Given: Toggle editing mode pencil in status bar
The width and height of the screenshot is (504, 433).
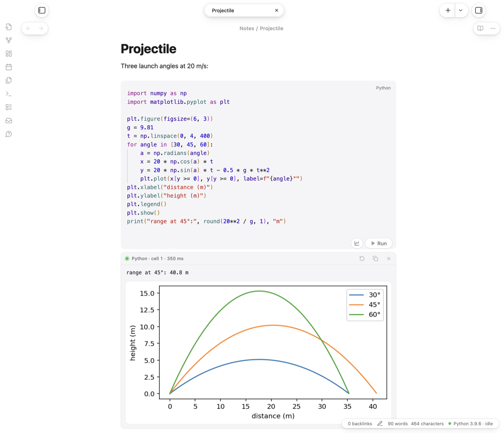Looking at the screenshot, I should click(380, 424).
